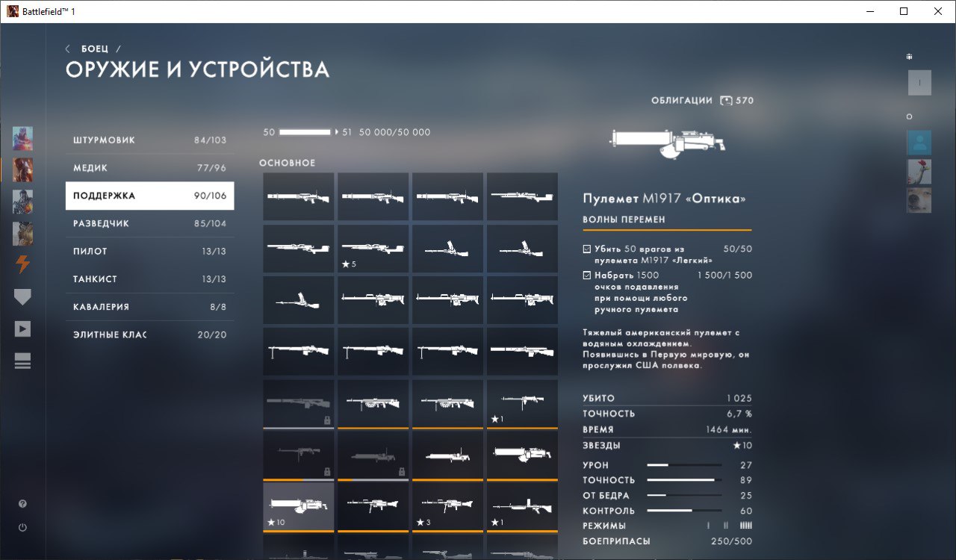Click the БОЕПРИПАСЫ 250/500 value

point(731,541)
